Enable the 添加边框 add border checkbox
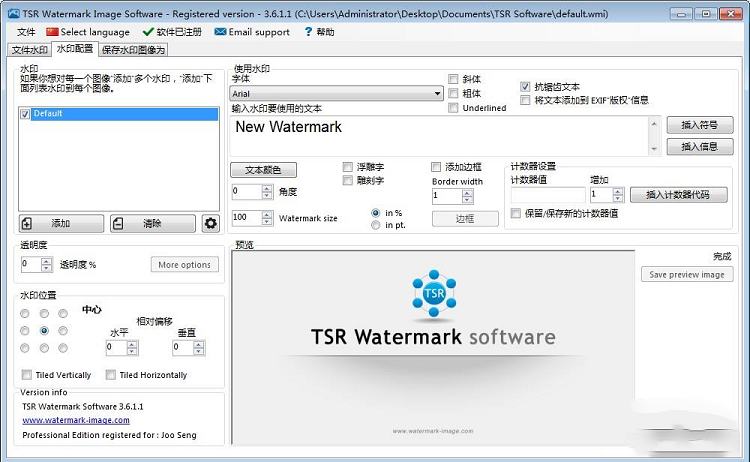 (x=436, y=167)
